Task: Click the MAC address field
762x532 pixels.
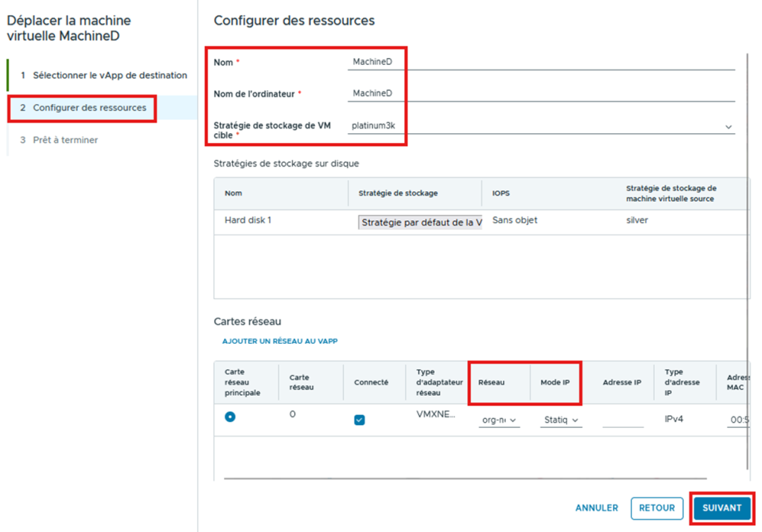Action: pyautogui.click(x=738, y=420)
